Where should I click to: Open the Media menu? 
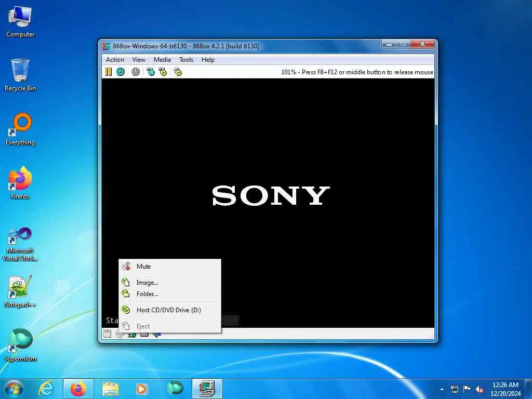[162, 60]
